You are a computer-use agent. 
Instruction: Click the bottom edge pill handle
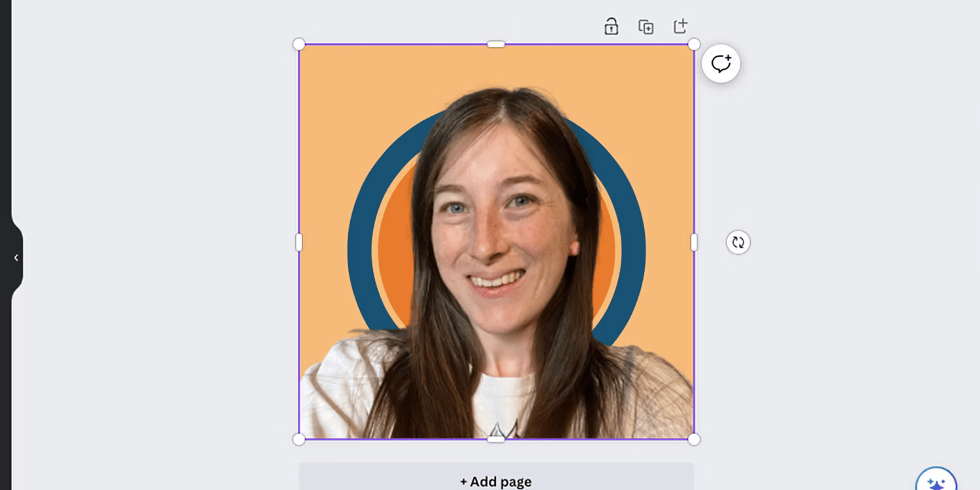[496, 439]
